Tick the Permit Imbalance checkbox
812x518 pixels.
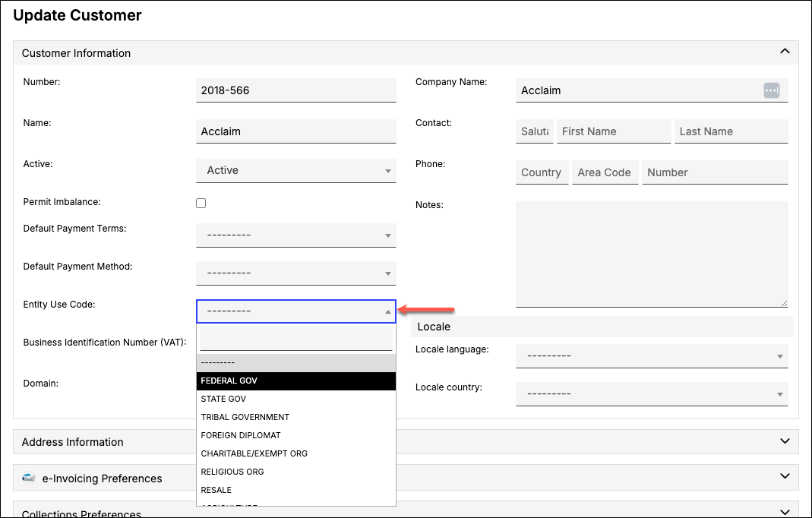[x=201, y=203]
